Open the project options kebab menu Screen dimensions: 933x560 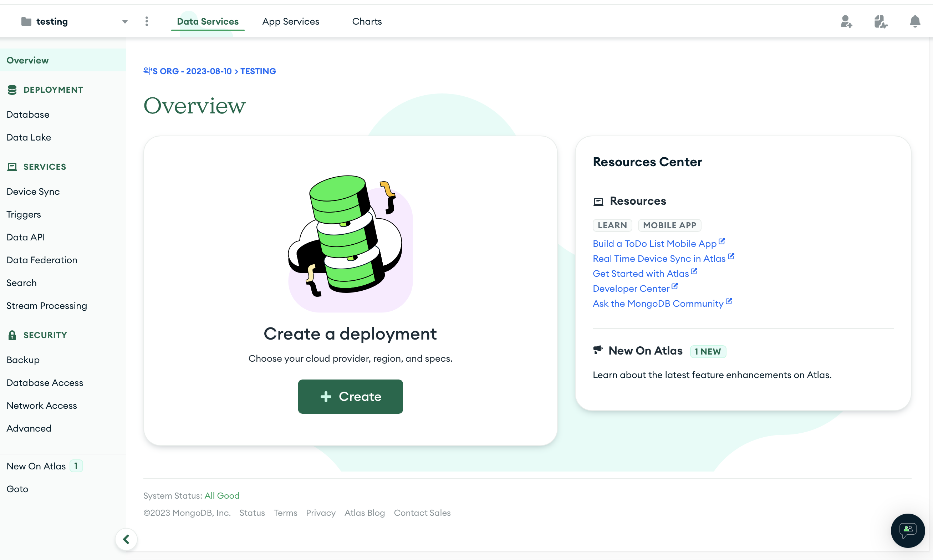tap(147, 21)
